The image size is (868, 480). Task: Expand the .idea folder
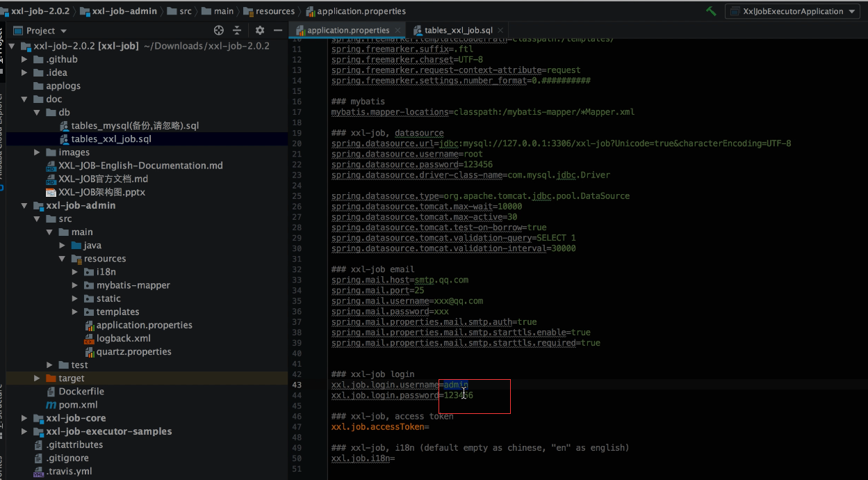[x=25, y=72]
